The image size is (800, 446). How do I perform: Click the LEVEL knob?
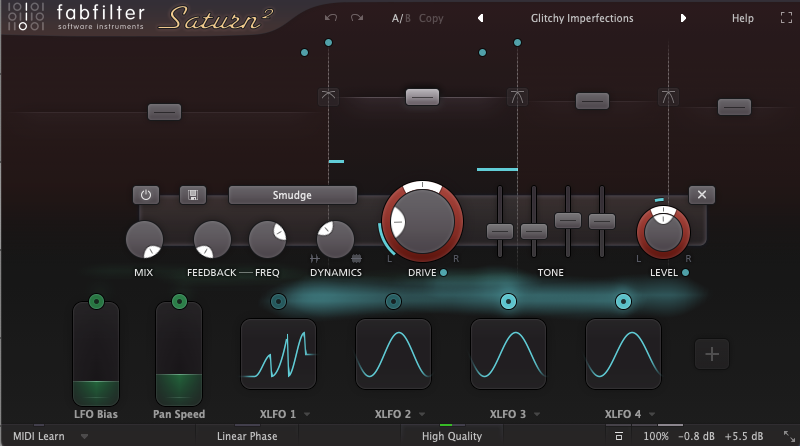(x=663, y=232)
